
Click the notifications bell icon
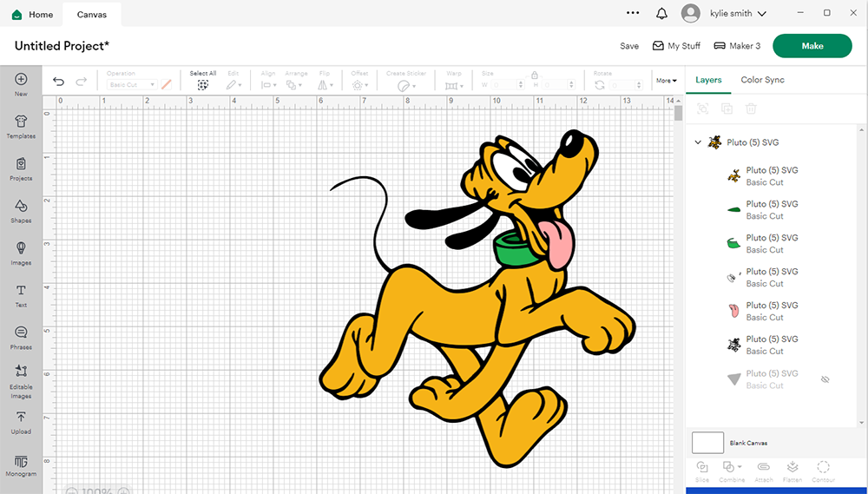coord(661,14)
